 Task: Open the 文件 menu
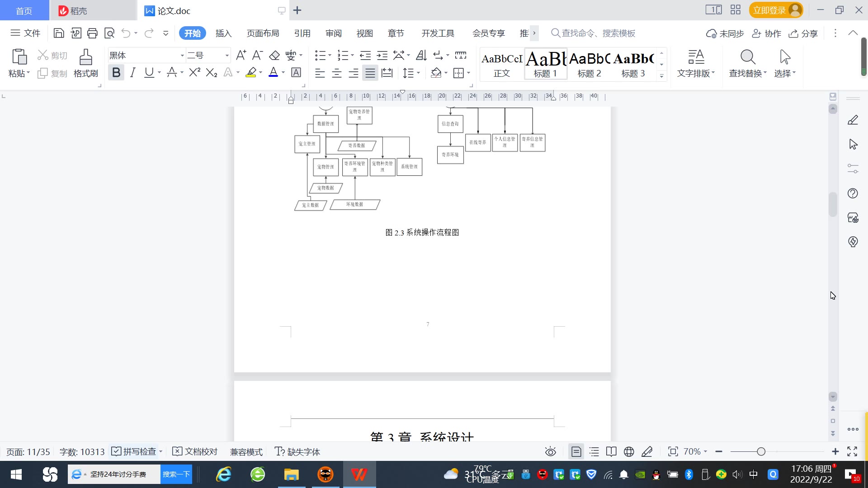(x=25, y=33)
